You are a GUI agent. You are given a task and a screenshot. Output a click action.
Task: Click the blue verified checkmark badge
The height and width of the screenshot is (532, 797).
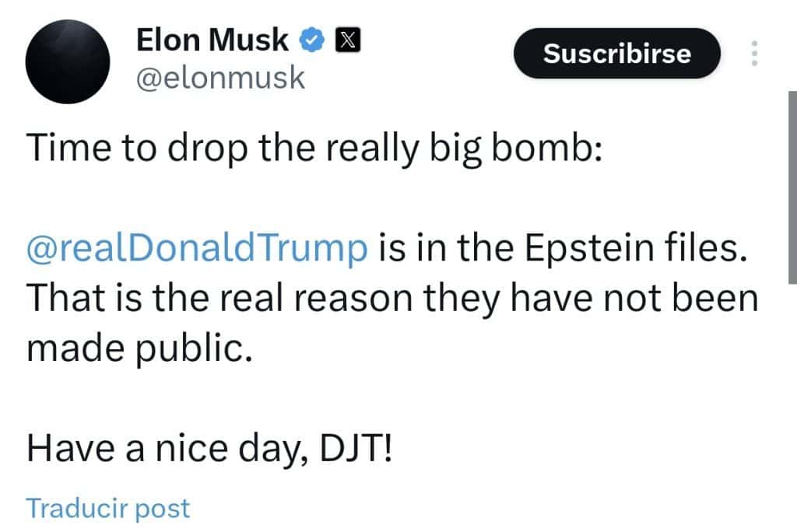(313, 40)
